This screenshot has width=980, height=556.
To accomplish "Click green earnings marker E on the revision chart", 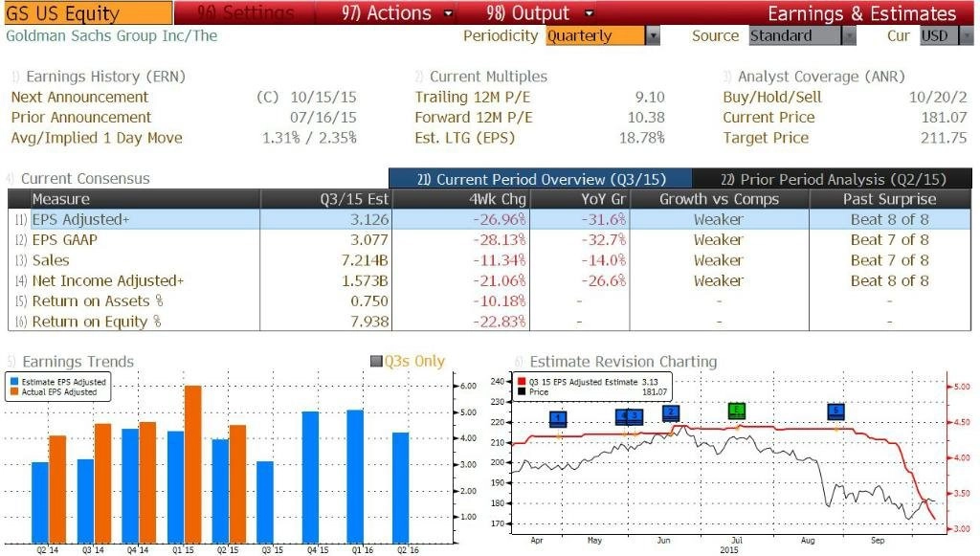I will pos(737,411).
